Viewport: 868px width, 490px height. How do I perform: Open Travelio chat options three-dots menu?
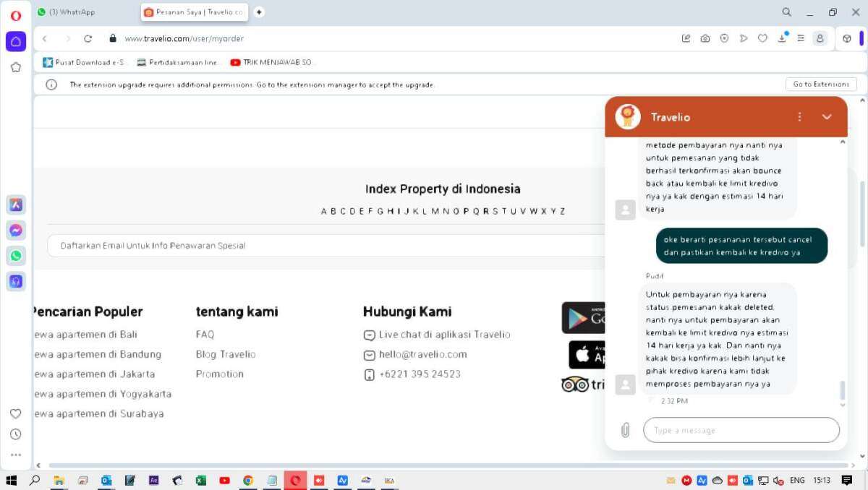coord(799,116)
